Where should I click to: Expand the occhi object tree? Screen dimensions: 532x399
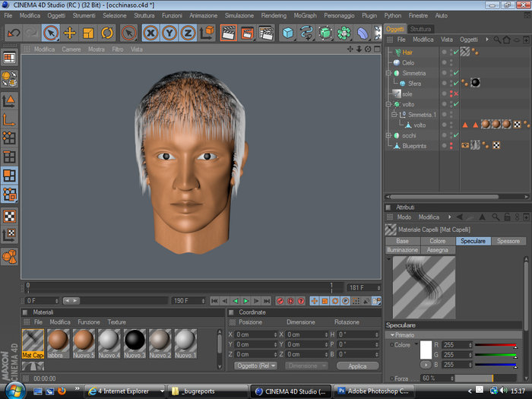tap(389, 135)
